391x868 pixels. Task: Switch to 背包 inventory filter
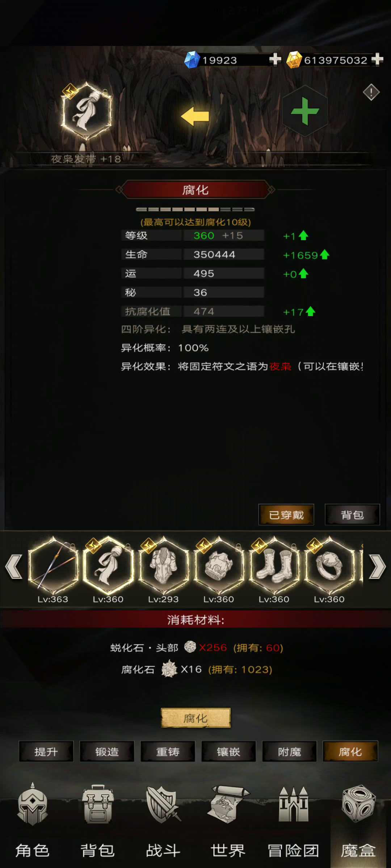pos(352,515)
